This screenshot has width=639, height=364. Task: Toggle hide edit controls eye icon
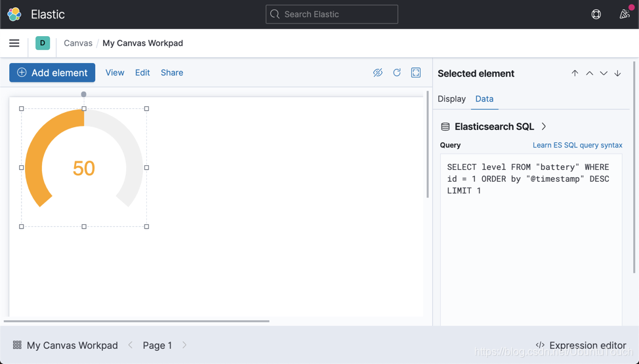point(378,73)
